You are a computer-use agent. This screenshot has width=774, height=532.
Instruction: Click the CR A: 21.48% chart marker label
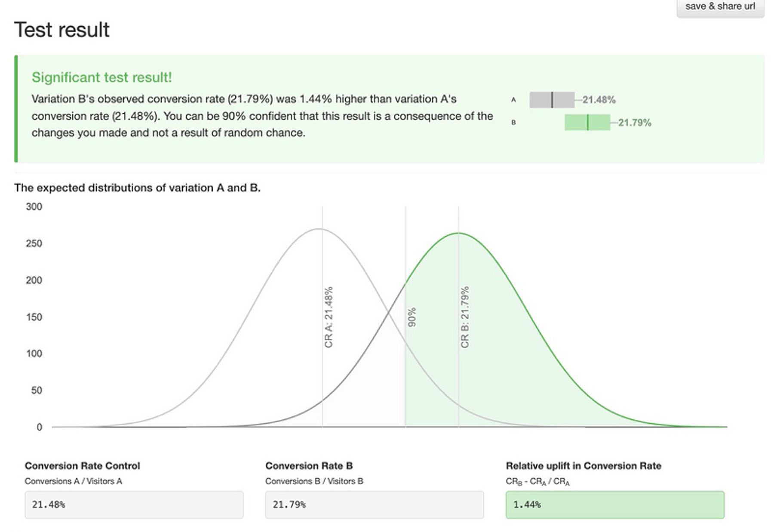coord(329,317)
